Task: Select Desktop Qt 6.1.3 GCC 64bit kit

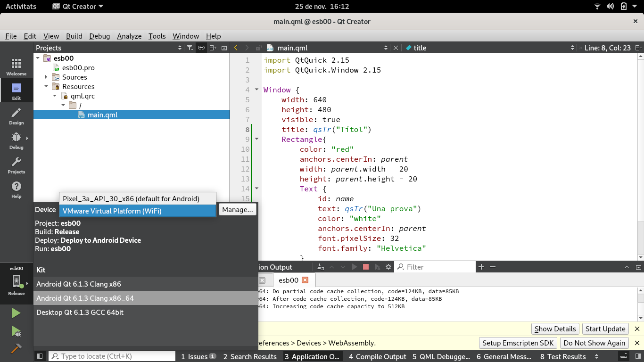Action: (x=146, y=313)
